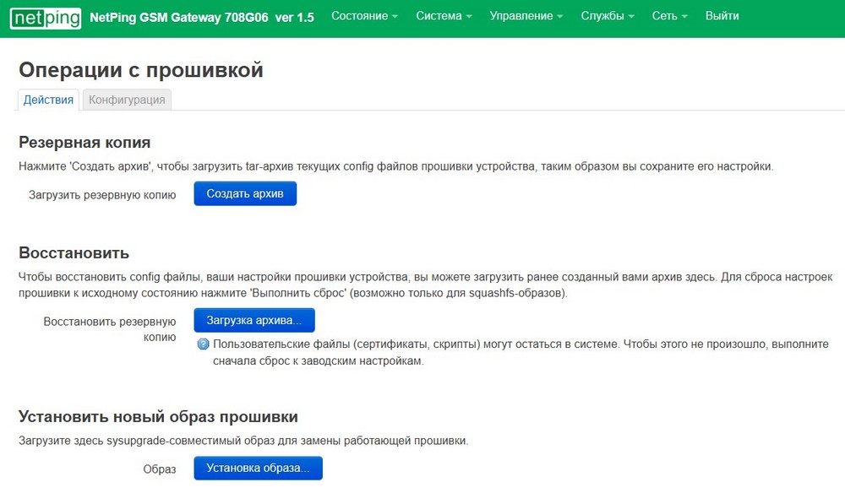The width and height of the screenshot is (845, 504).
Task: Click the NetPing logo
Action: [46, 17]
